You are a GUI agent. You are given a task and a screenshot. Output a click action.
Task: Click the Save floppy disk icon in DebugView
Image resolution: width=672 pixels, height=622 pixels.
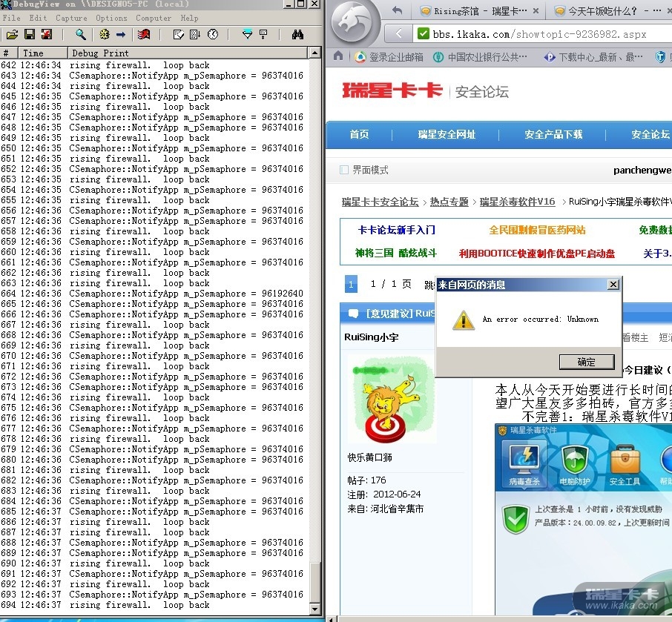tap(30, 34)
